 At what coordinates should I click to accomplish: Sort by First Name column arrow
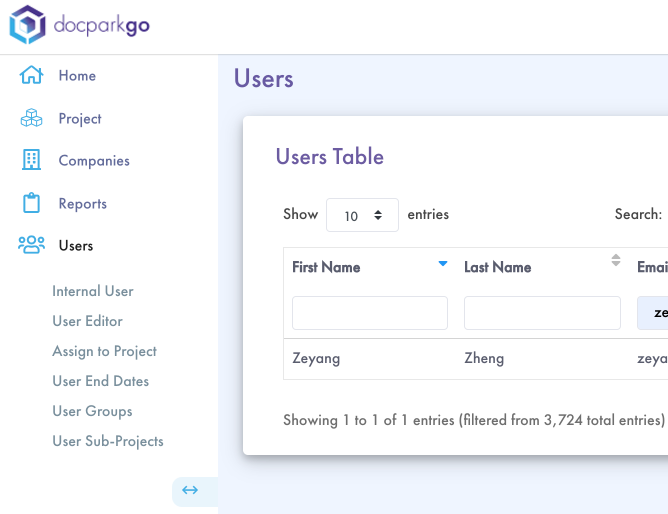point(442,264)
